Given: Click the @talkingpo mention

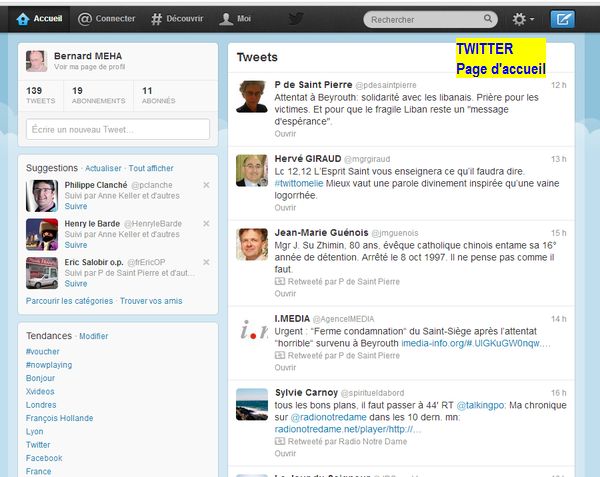Looking at the screenshot, I should click(481, 405).
